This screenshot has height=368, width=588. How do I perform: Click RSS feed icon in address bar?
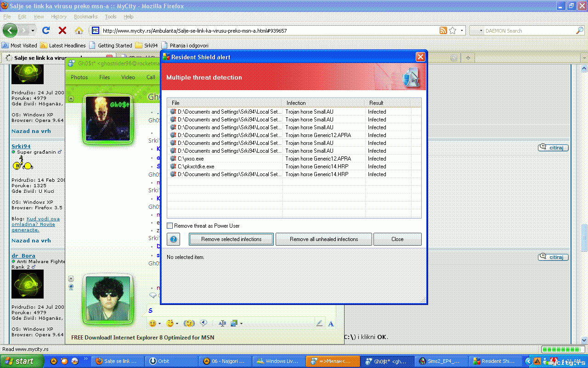click(x=443, y=30)
